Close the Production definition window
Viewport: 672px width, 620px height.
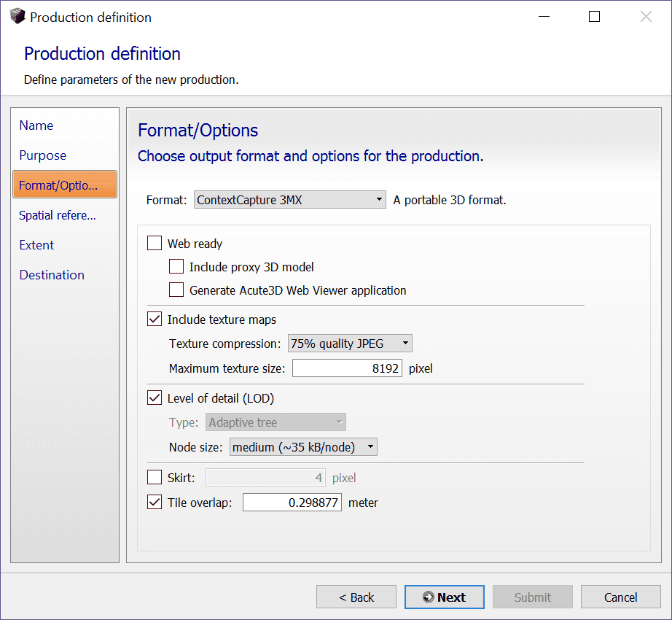click(x=646, y=17)
